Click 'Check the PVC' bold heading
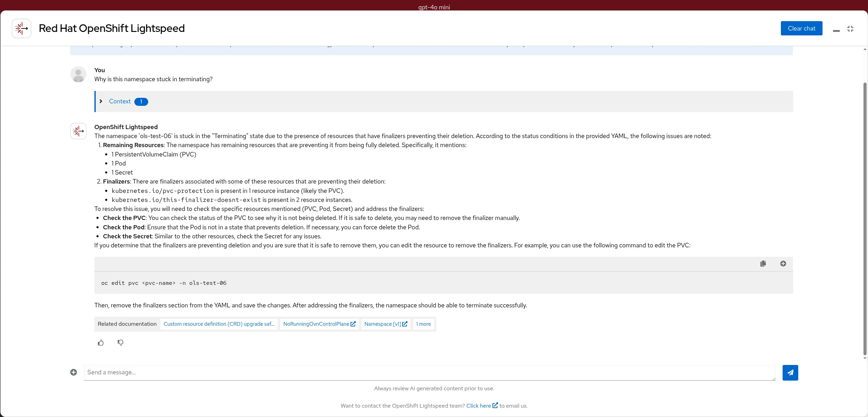The height and width of the screenshot is (417, 868). 124,218
